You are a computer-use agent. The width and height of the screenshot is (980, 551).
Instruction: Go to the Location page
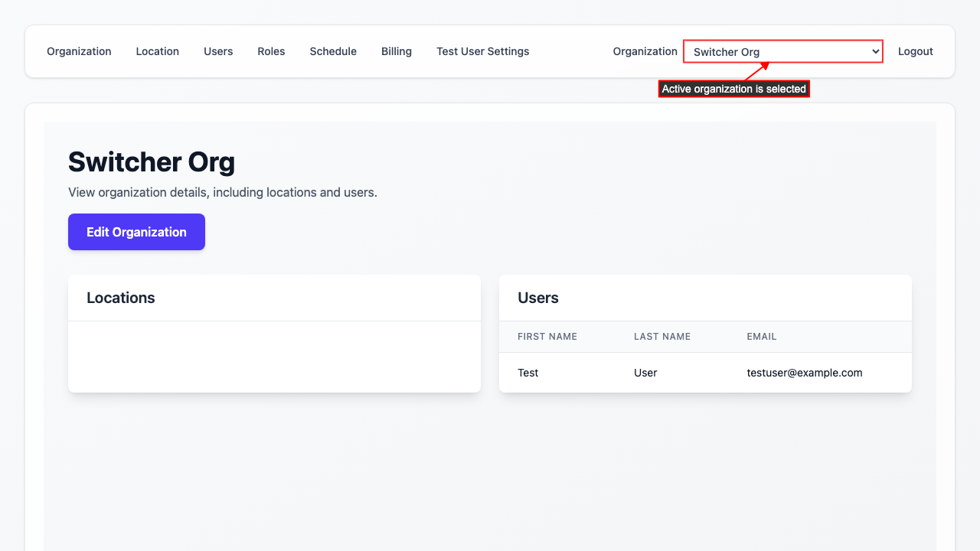(157, 51)
